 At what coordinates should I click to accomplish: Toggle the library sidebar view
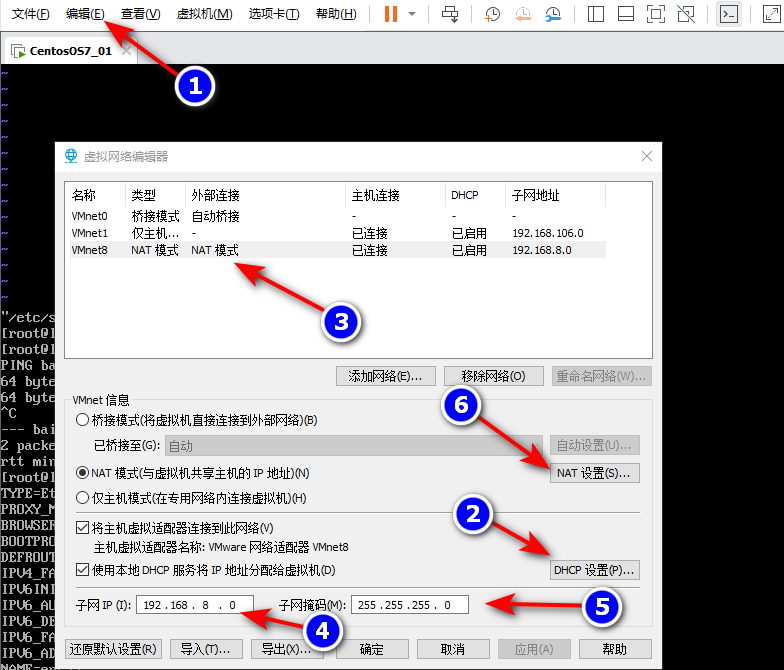coord(596,14)
